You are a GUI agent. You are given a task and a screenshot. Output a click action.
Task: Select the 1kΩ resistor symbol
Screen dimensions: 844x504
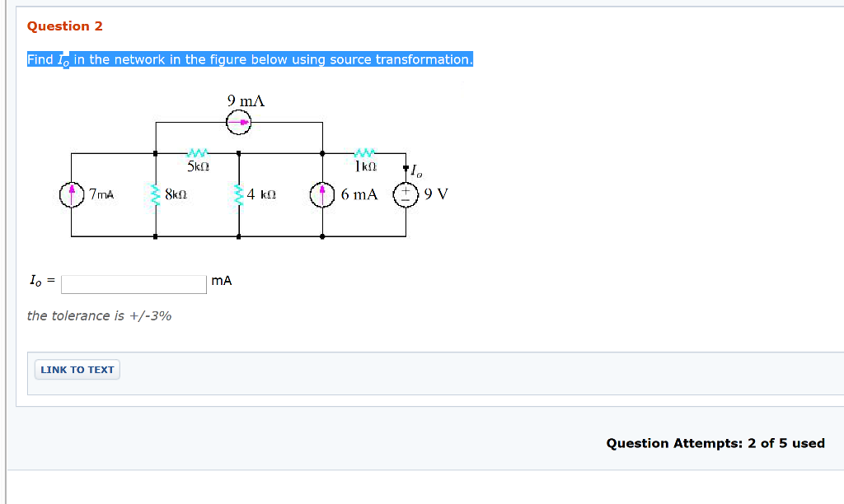[363, 152]
